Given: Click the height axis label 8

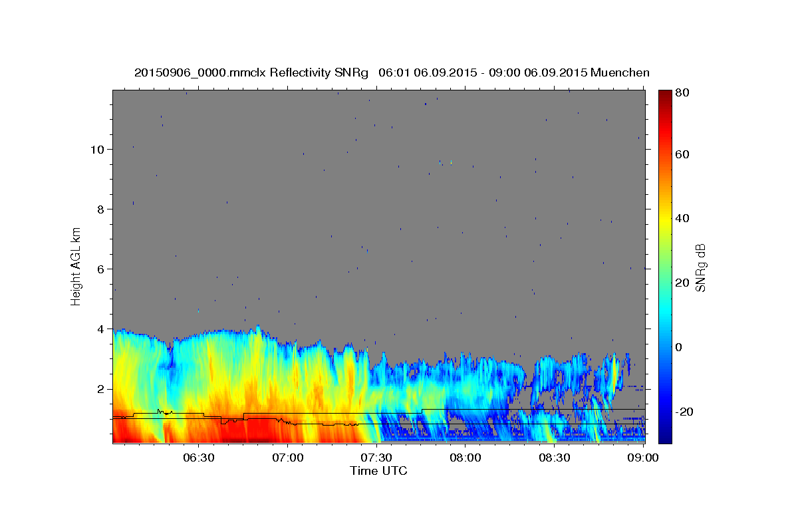Looking at the screenshot, I should (100, 209).
